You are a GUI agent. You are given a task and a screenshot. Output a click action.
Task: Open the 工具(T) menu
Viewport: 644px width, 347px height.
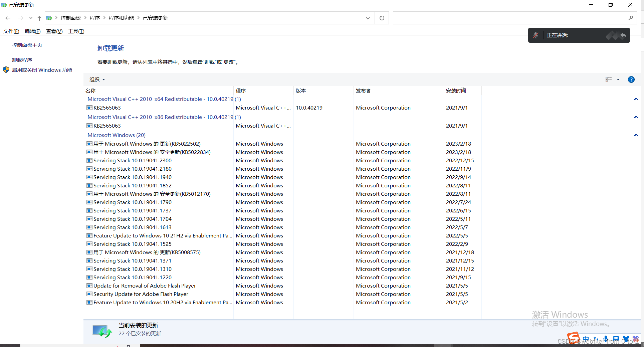pyautogui.click(x=76, y=31)
